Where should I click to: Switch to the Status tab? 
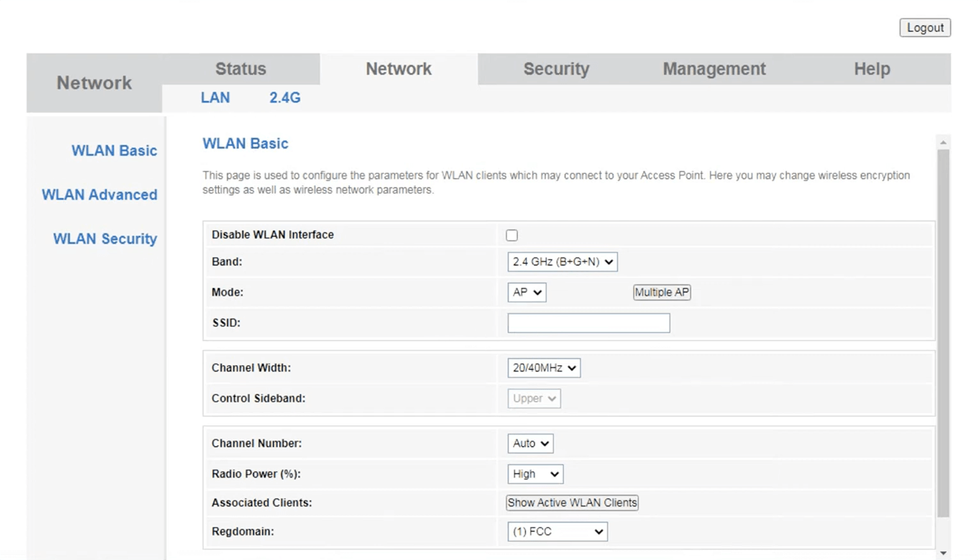241,69
